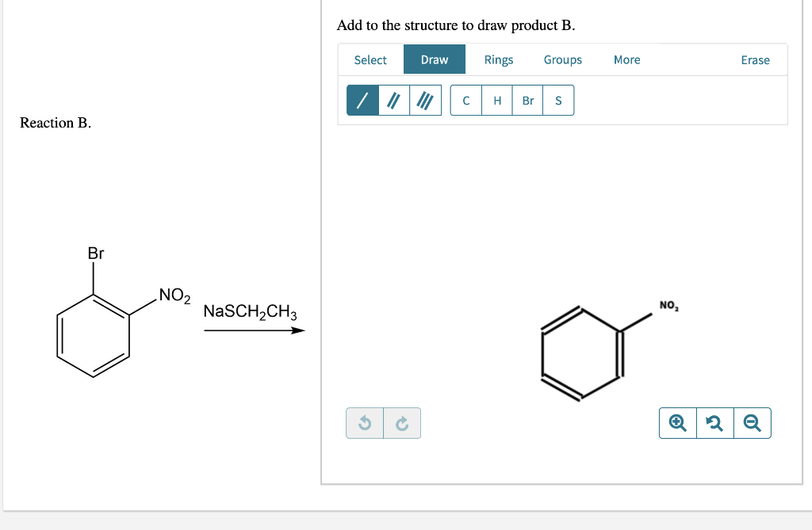The height and width of the screenshot is (530, 812).
Task: Select the single bond drawing tool
Action: [362, 100]
